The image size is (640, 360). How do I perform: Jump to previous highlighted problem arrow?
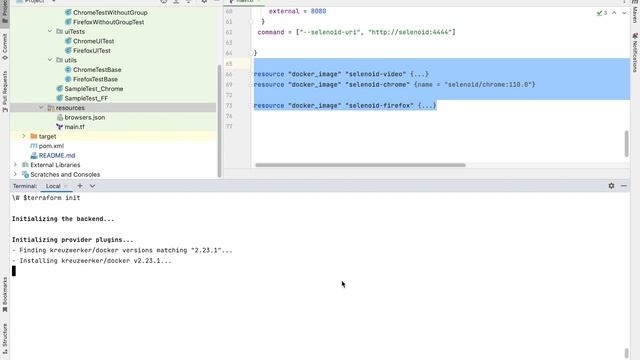(x=614, y=13)
